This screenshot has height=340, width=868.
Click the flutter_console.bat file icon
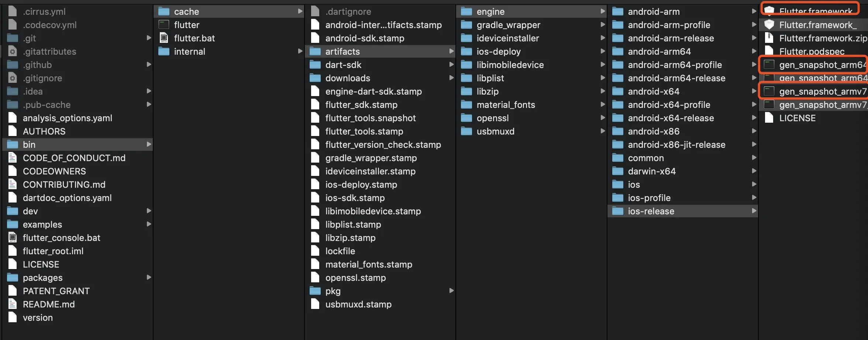[13, 238]
